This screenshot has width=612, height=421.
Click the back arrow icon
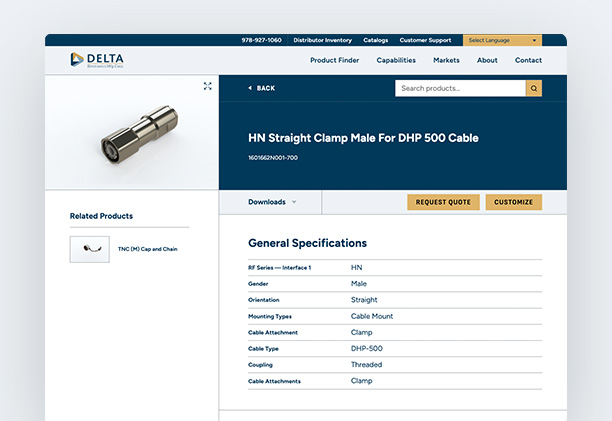pyautogui.click(x=250, y=88)
